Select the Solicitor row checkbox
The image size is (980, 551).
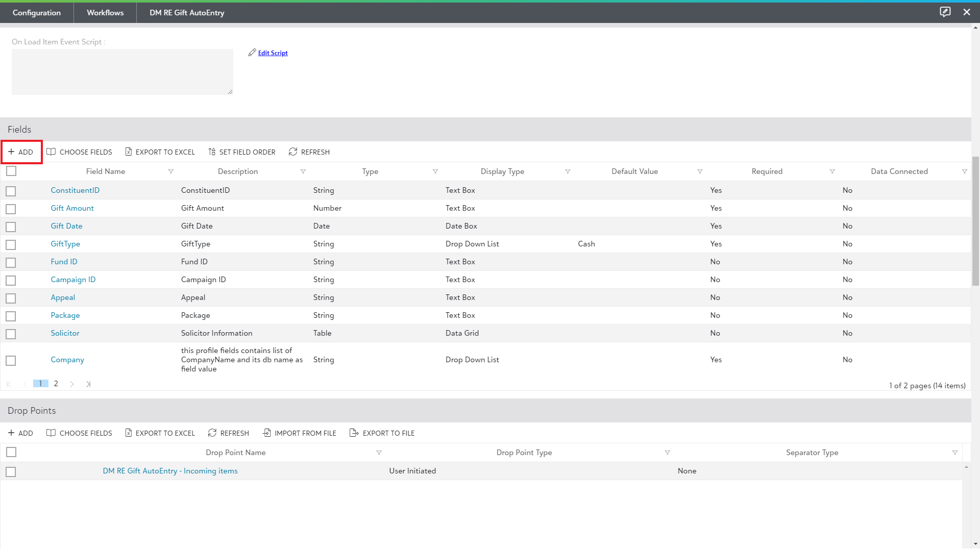(x=11, y=334)
